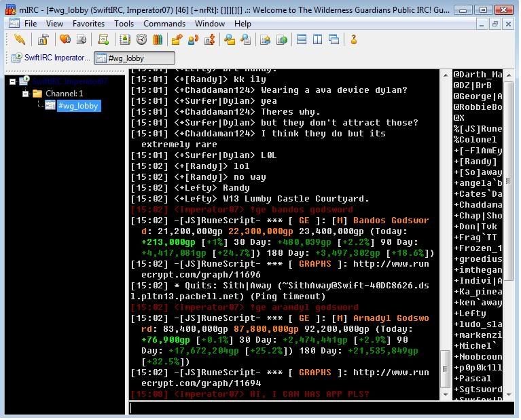Viewport: 521px width, 420px height.
Task: Select +Frozen_1 nick in user list
Action: coord(478,248)
